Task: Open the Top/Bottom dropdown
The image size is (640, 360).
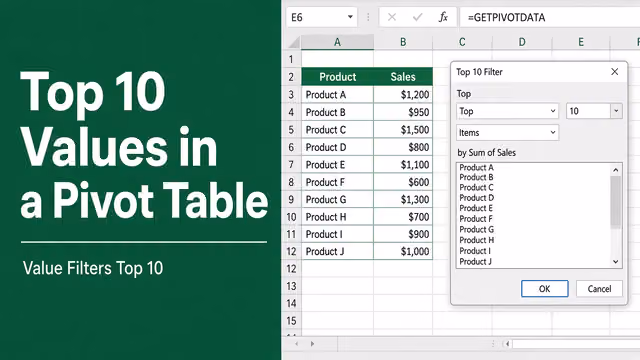Action: [507, 111]
